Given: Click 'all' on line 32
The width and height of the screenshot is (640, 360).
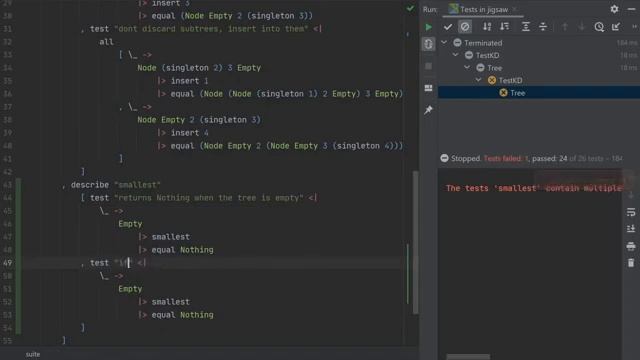Looking at the screenshot, I should click(x=106, y=42).
